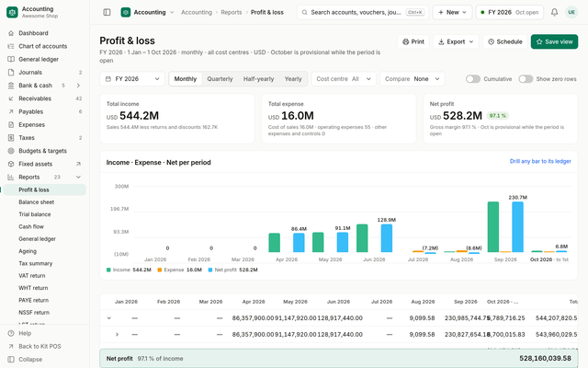Click the Reports breadcrumb link

click(x=231, y=12)
